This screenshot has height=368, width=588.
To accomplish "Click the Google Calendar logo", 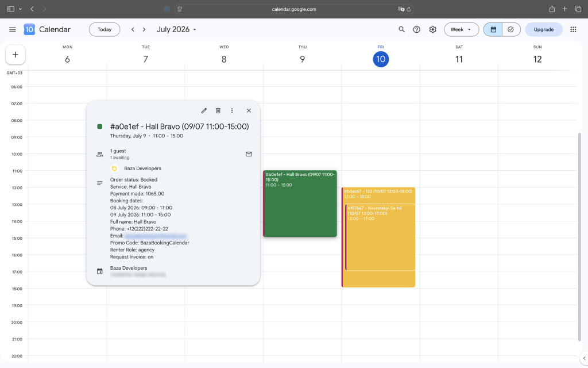I will [29, 29].
